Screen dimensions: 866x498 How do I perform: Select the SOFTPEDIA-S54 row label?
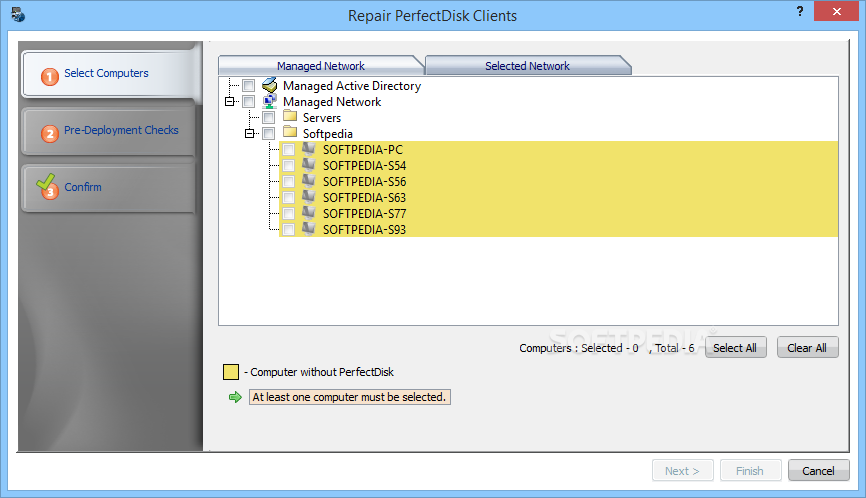pos(365,166)
